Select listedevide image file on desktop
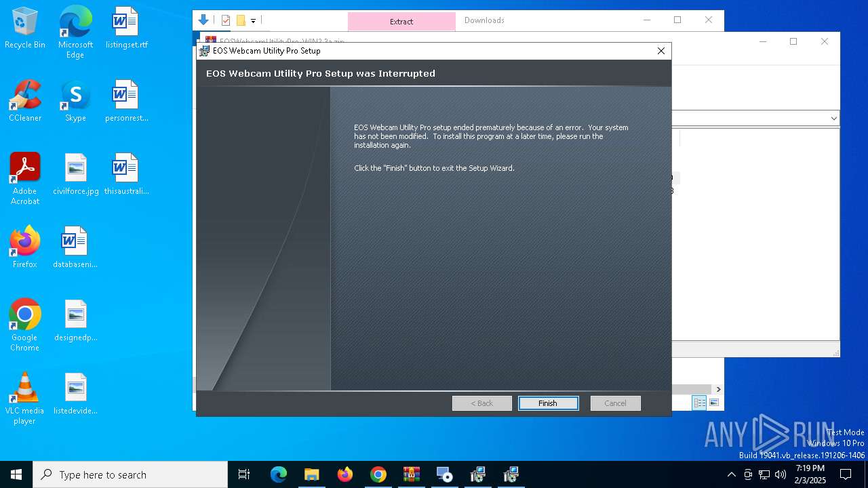 [75, 394]
